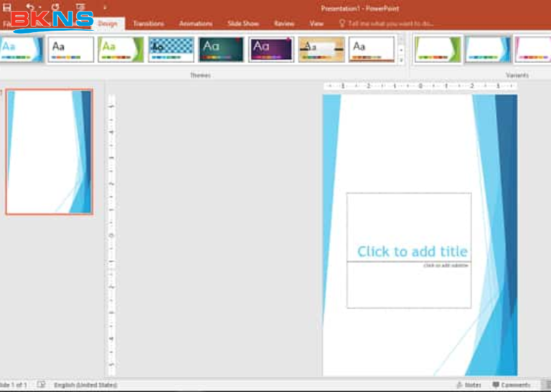Expand the Themes gallery more arrow
551x392 pixels.
(401, 59)
